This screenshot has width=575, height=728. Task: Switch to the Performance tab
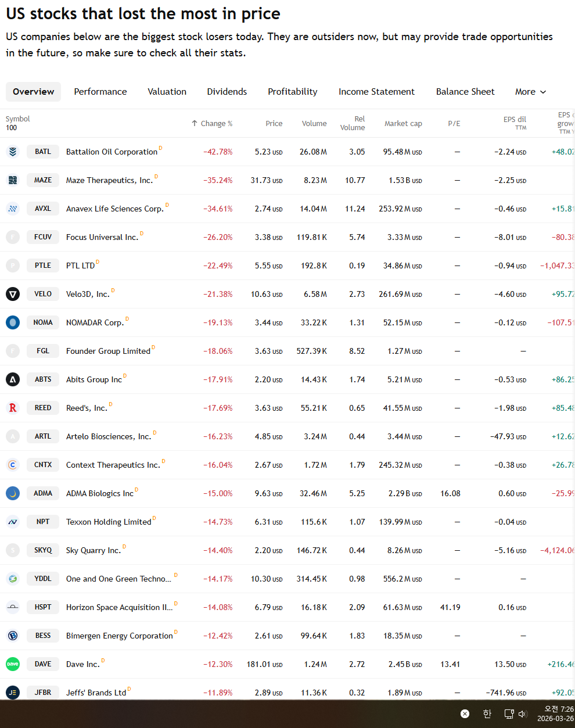pos(100,92)
